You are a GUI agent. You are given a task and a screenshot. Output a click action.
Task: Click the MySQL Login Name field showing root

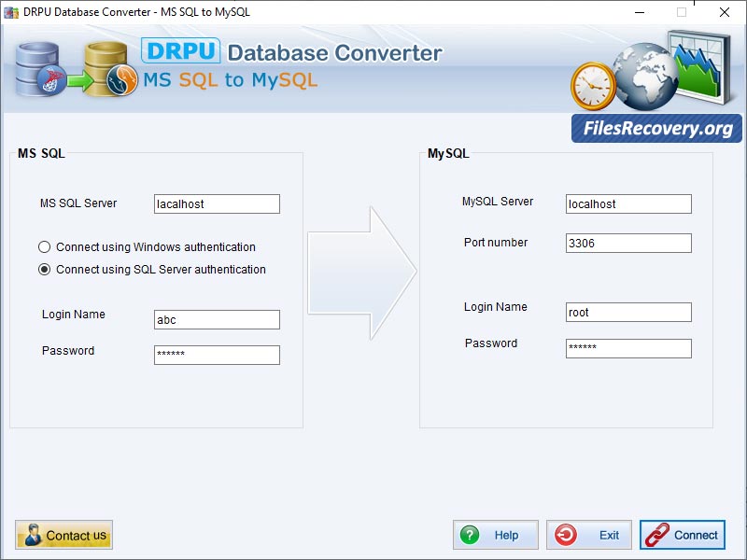[627, 312]
